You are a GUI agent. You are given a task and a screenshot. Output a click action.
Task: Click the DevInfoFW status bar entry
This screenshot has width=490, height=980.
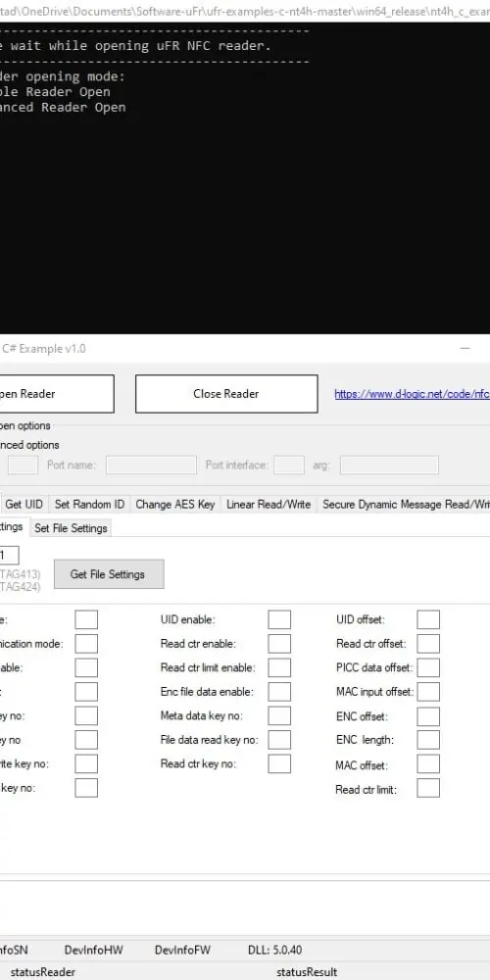coord(182,950)
